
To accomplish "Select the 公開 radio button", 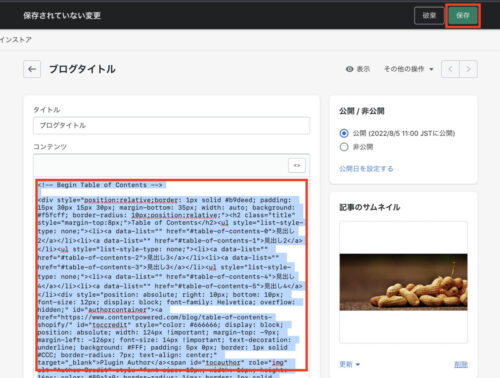I will point(344,133).
